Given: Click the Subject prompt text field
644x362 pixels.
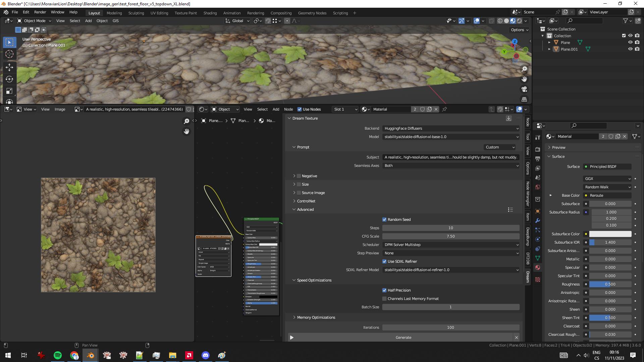Looking at the screenshot, I should click(451, 157).
